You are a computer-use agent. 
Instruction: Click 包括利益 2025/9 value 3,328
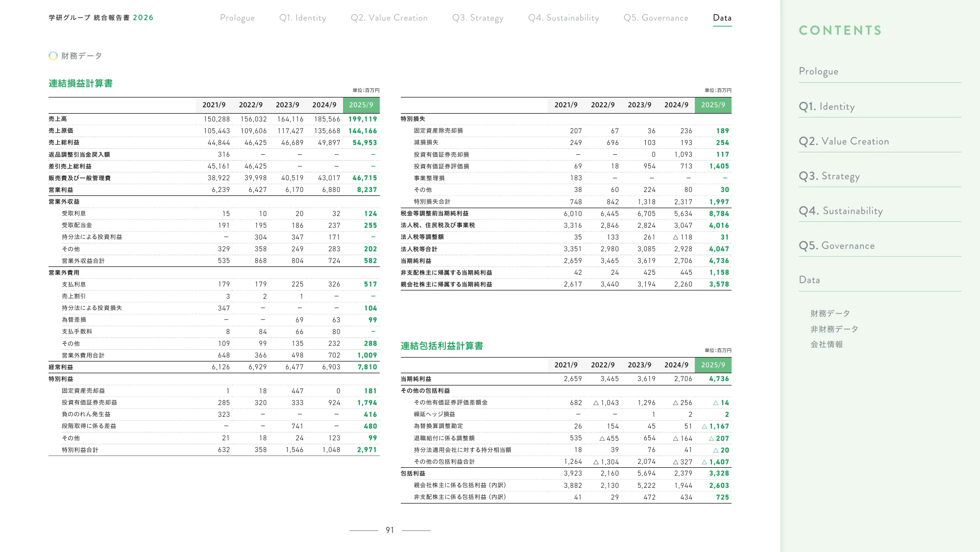point(719,473)
